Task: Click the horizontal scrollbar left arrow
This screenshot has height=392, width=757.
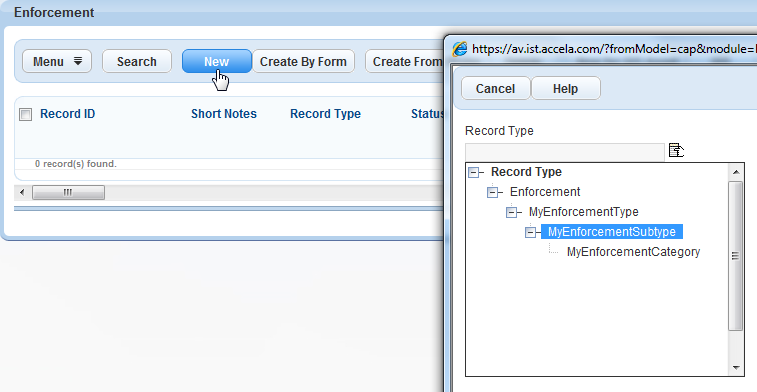Action: [22, 193]
